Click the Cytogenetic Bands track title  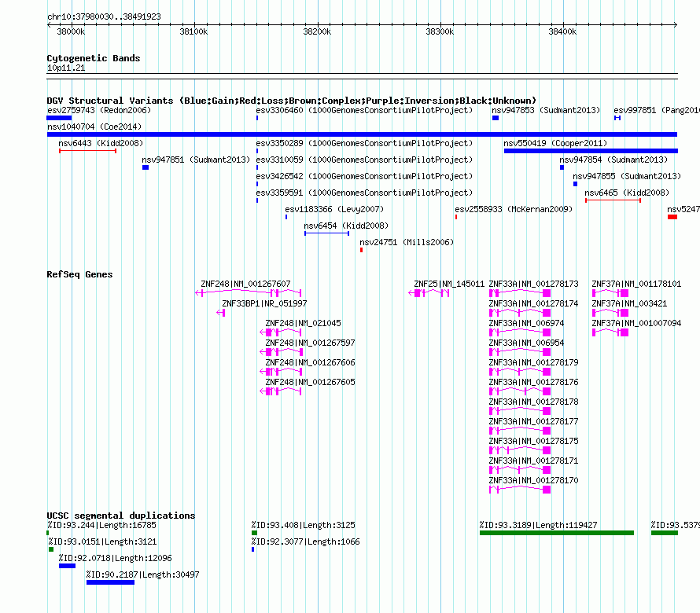tap(94, 58)
